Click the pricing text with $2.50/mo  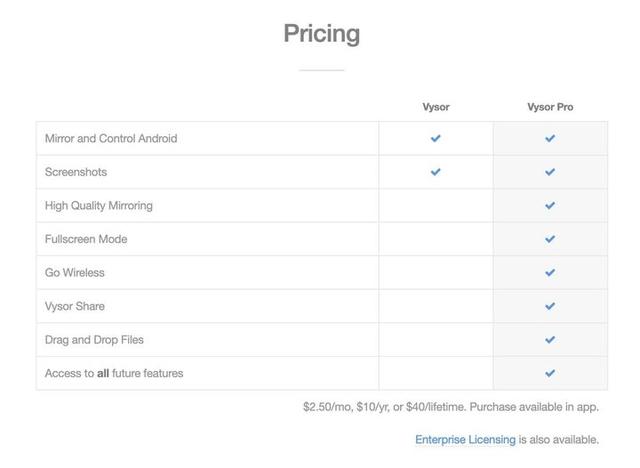(451, 407)
